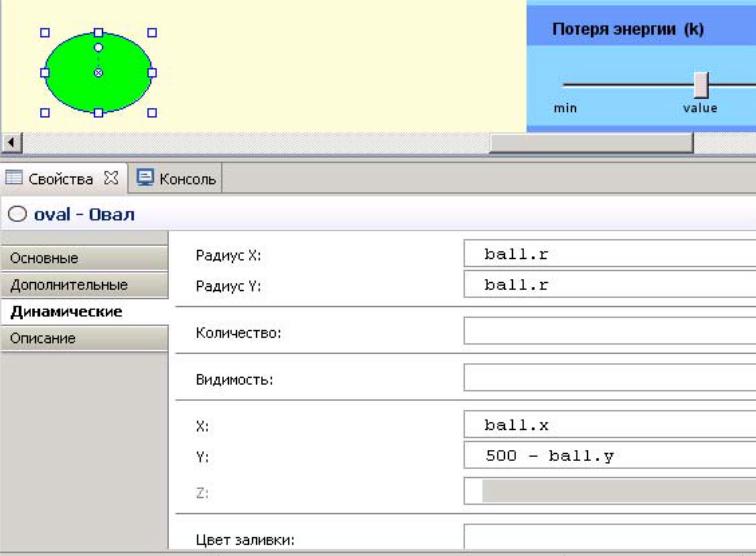Click the X field containing ball.x

pyautogui.click(x=610, y=424)
